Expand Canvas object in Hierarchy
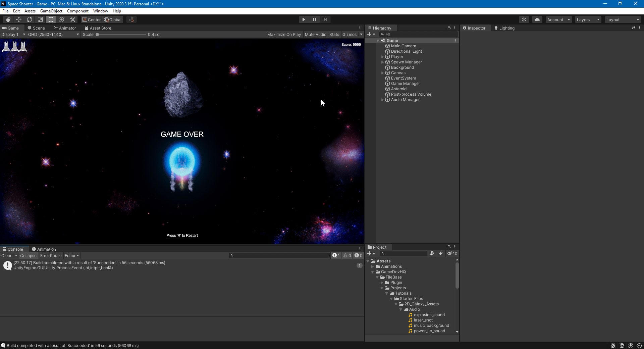The image size is (644, 349). 382,73
